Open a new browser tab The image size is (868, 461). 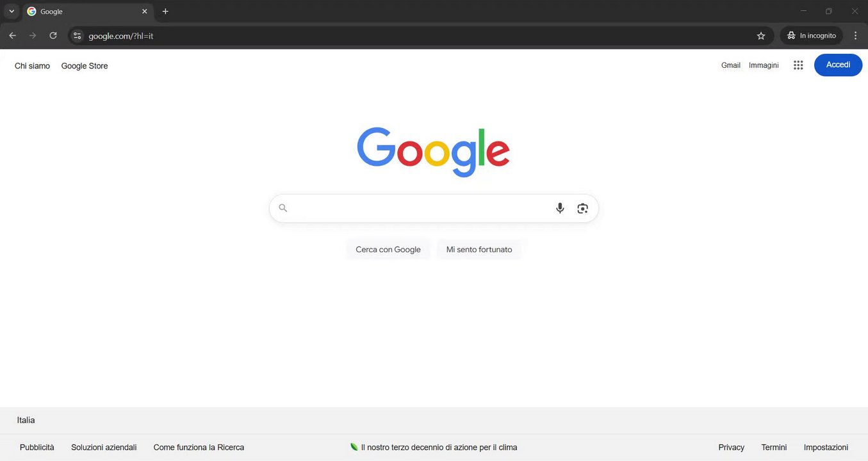click(165, 12)
